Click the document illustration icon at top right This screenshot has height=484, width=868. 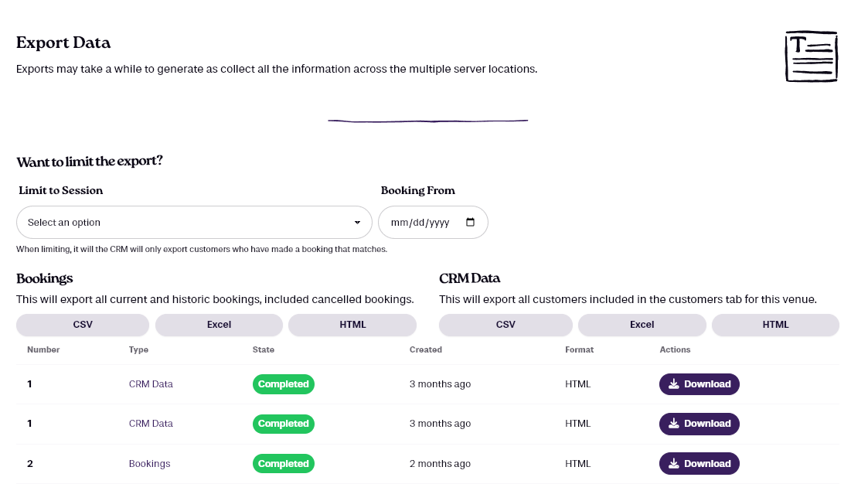[x=811, y=56]
